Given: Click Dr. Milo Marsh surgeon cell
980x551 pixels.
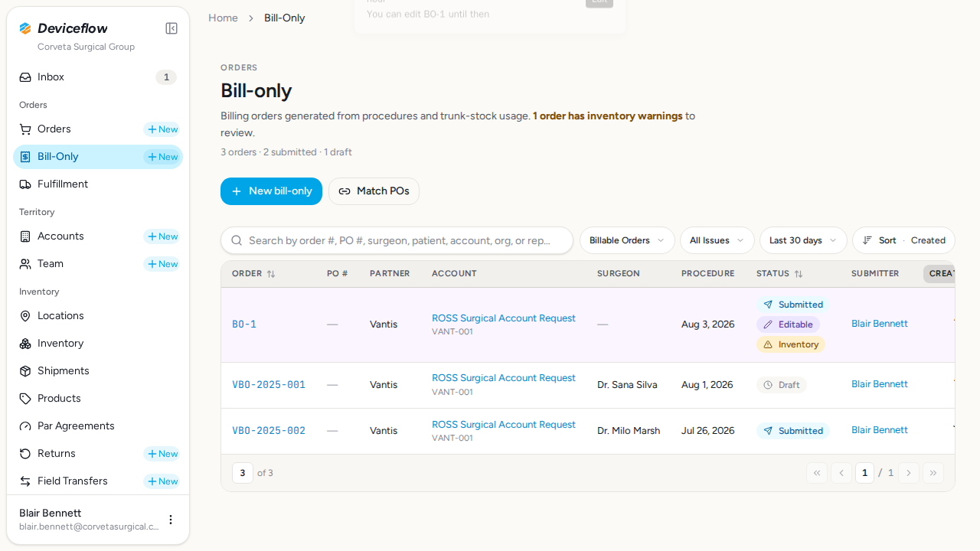Looking at the screenshot, I should click(x=629, y=431).
